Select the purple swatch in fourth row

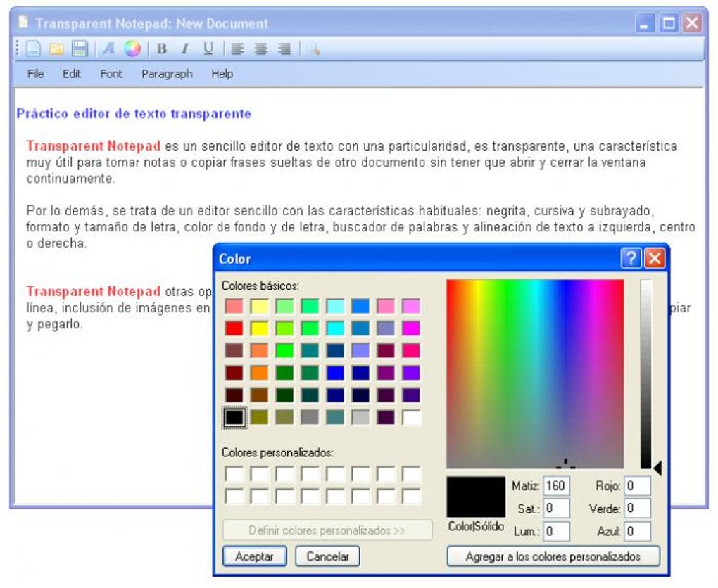pos(386,373)
